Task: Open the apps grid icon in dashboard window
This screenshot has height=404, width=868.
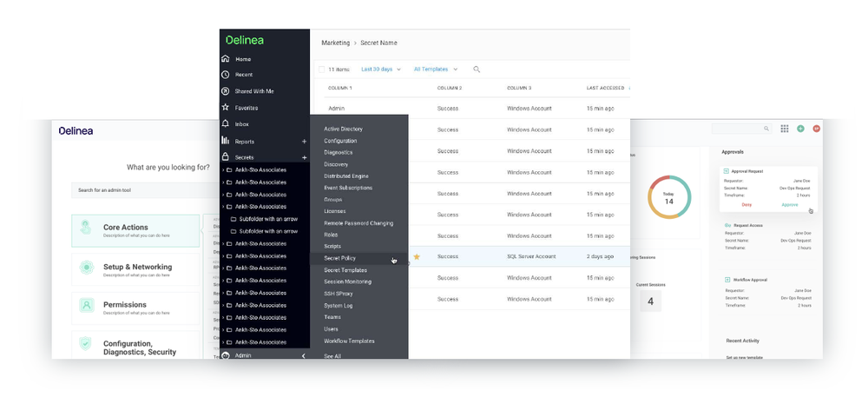Action: click(785, 129)
